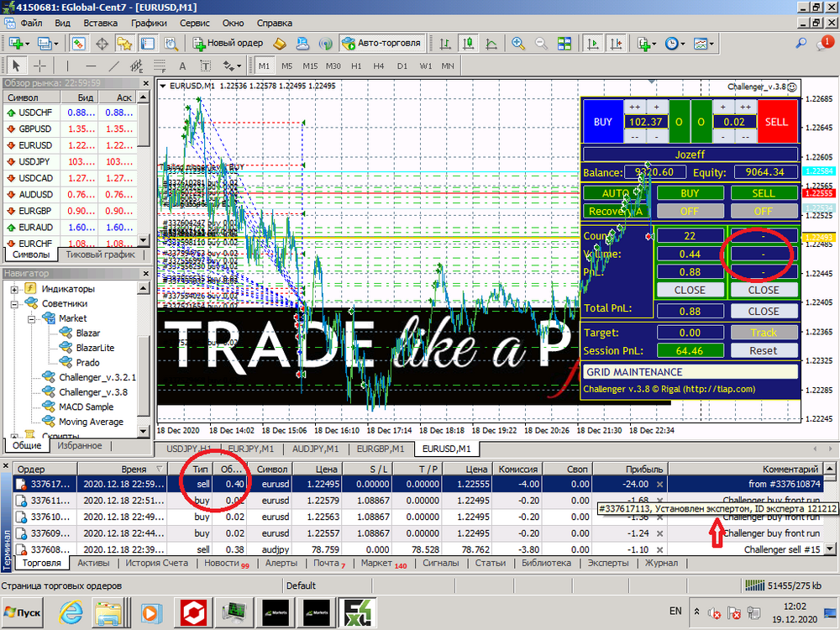Image resolution: width=840 pixels, height=630 pixels.
Task: Open the История Счета terminal tab
Action: tap(156, 563)
